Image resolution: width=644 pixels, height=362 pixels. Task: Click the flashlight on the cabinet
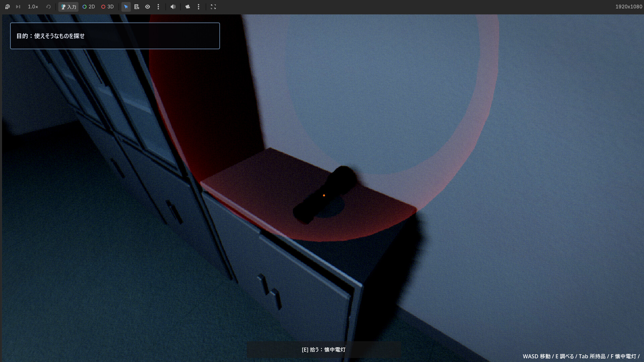coord(325,195)
